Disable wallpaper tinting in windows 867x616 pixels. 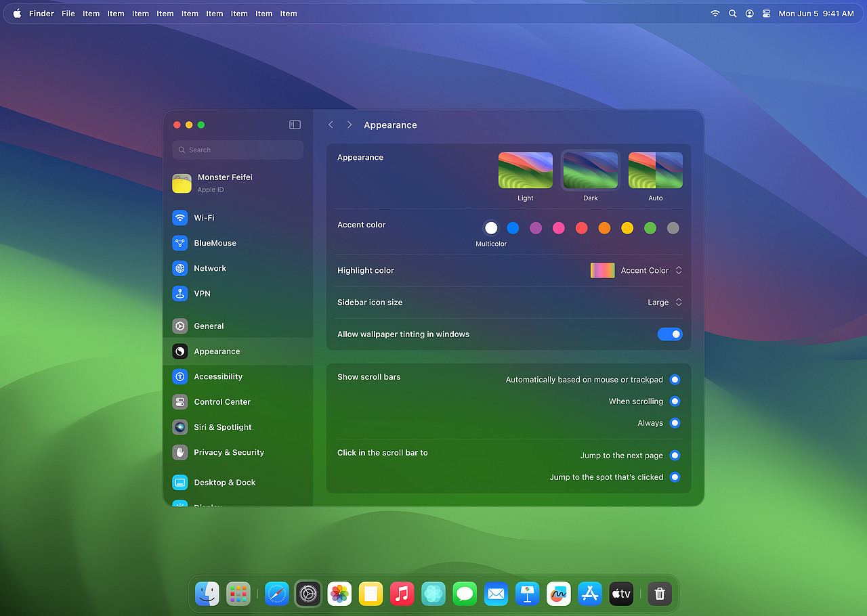(670, 334)
